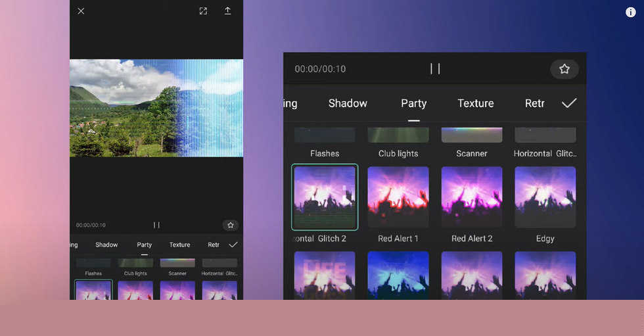The height and width of the screenshot is (336, 644).
Task: Select the blue-tinted effect thumbnail
Action: coord(398,276)
